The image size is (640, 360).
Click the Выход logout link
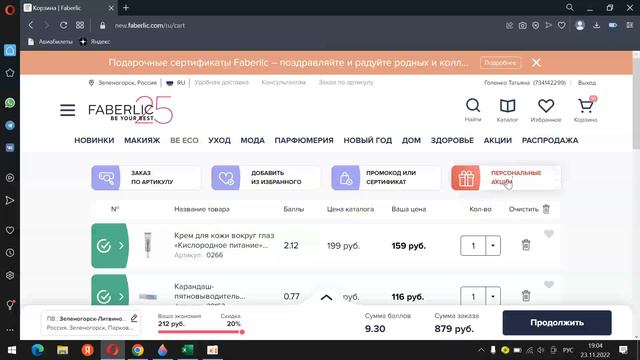[587, 83]
